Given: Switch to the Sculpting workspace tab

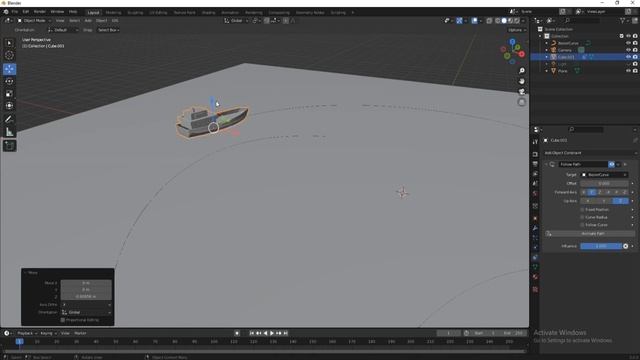Looking at the screenshot, I should (x=135, y=13).
